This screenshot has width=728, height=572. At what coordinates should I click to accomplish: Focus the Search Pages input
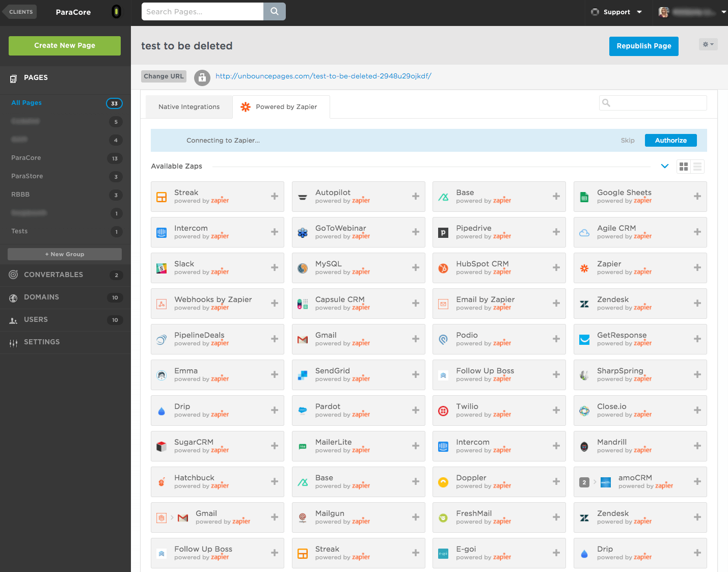[x=202, y=11]
